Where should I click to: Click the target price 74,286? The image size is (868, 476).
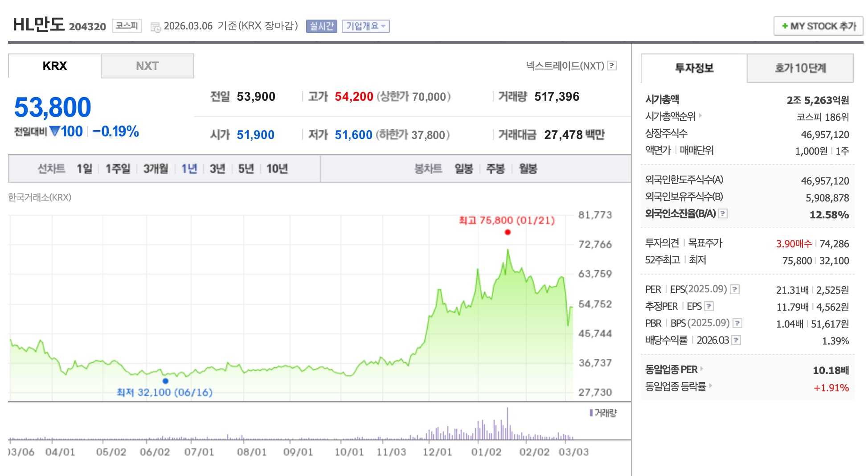click(x=834, y=244)
